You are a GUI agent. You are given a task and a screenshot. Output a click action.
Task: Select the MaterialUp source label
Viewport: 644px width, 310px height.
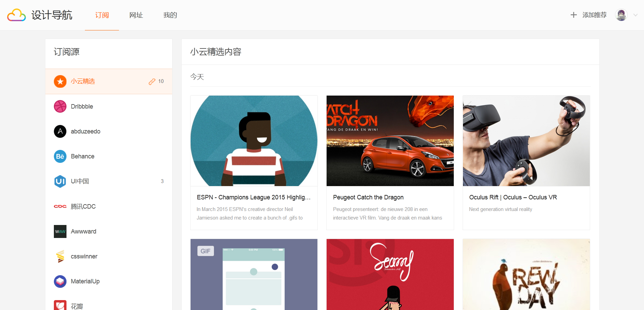click(85, 281)
